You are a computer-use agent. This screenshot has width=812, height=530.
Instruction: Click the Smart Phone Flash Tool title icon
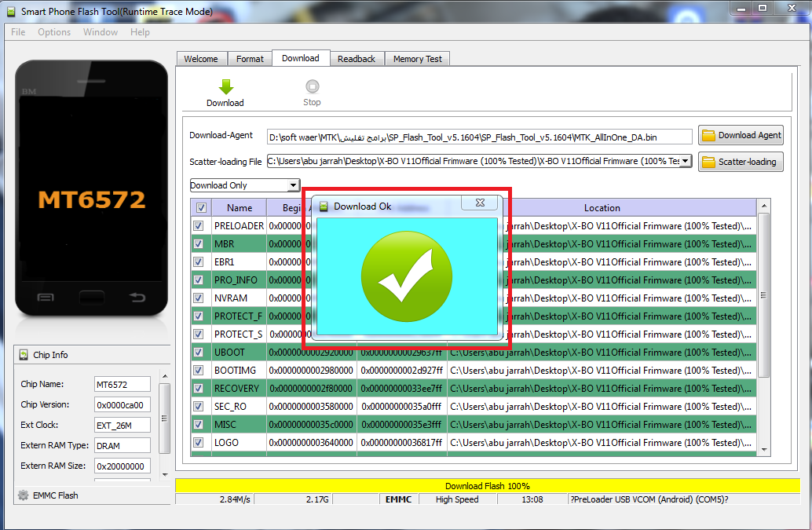[11, 12]
